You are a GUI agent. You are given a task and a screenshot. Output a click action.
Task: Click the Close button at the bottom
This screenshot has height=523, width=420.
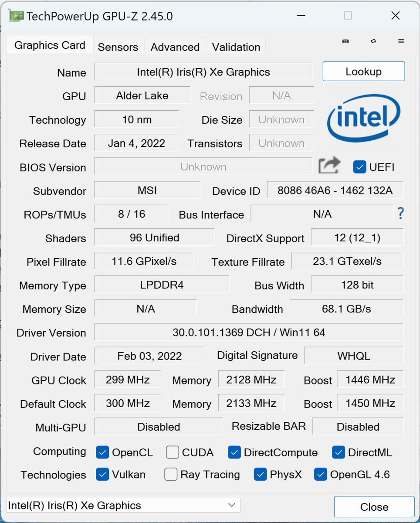(374, 507)
